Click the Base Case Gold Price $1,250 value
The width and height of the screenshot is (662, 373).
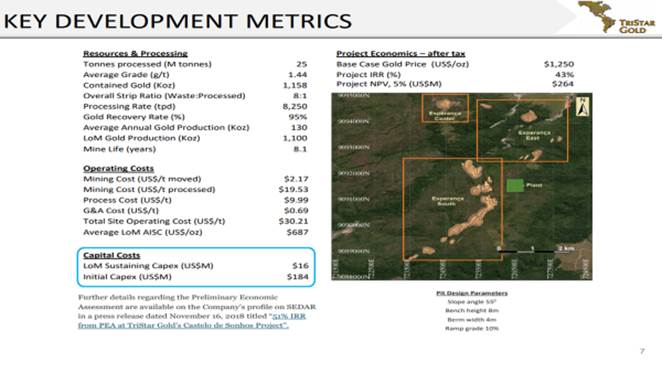559,64
